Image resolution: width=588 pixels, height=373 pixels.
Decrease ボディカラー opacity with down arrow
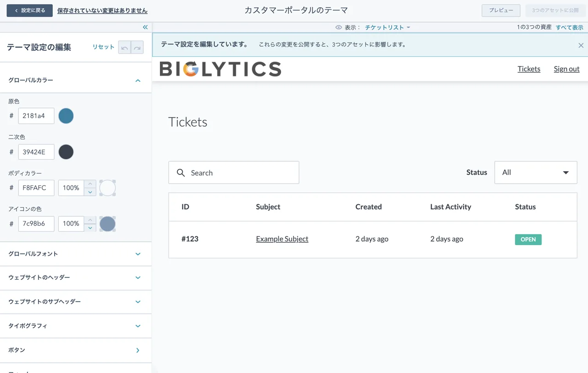90,192
